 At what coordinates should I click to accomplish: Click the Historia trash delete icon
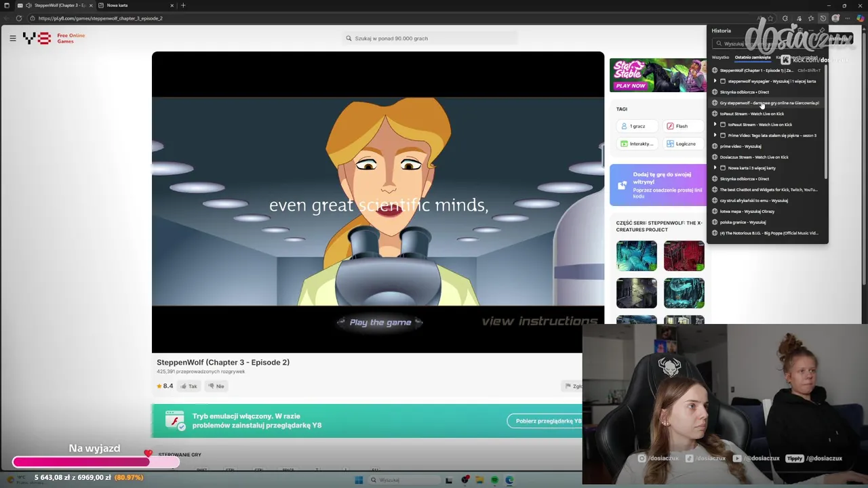coord(800,30)
